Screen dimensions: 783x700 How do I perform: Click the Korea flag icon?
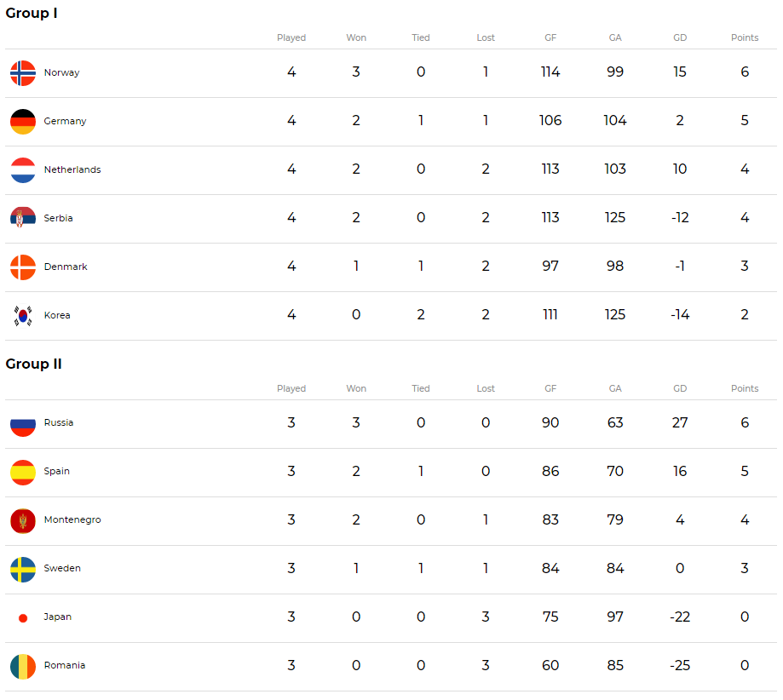coord(23,316)
